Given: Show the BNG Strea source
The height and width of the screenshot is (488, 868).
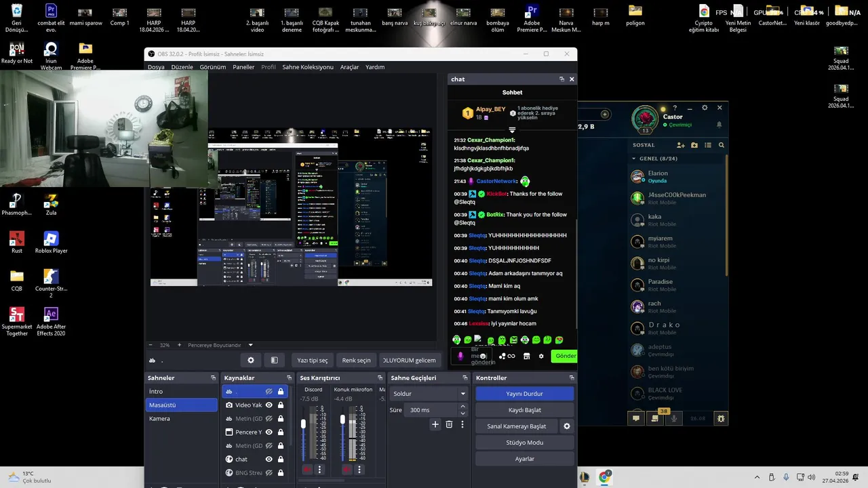Looking at the screenshot, I should coord(269,473).
